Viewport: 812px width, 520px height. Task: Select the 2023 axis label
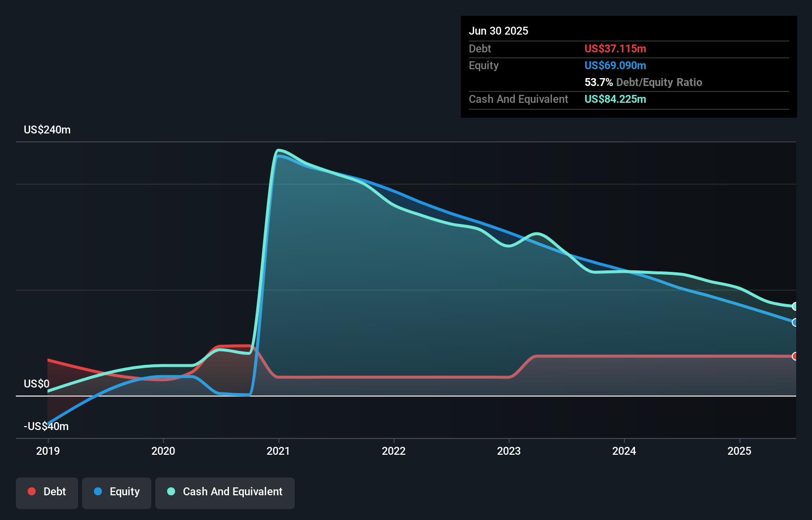[509, 451]
